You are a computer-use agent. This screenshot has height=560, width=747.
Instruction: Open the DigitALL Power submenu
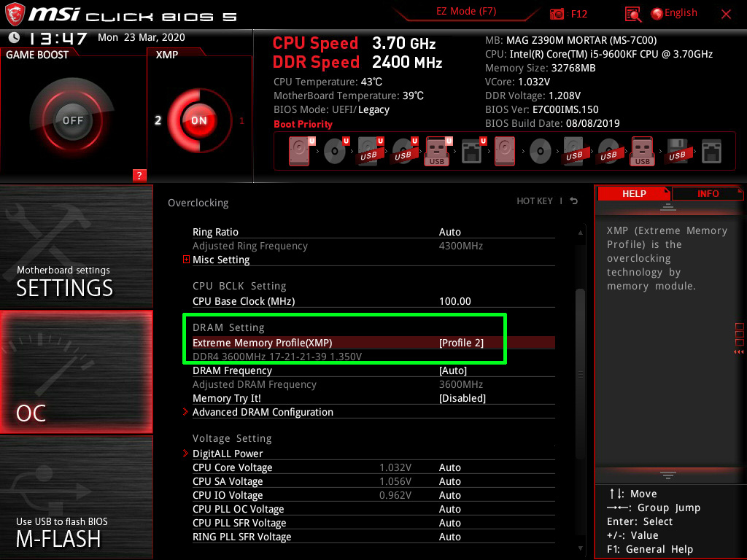coord(228,454)
